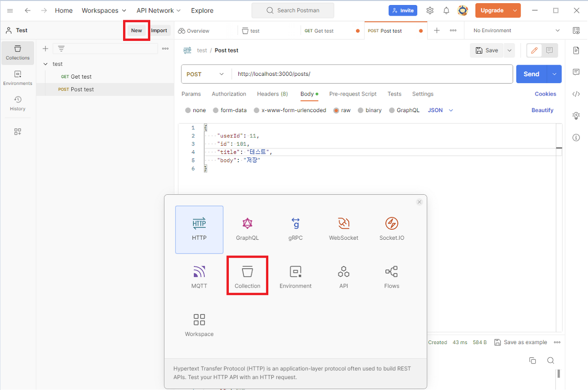
Task: Add a new collection with plus icon
Action: click(x=45, y=49)
